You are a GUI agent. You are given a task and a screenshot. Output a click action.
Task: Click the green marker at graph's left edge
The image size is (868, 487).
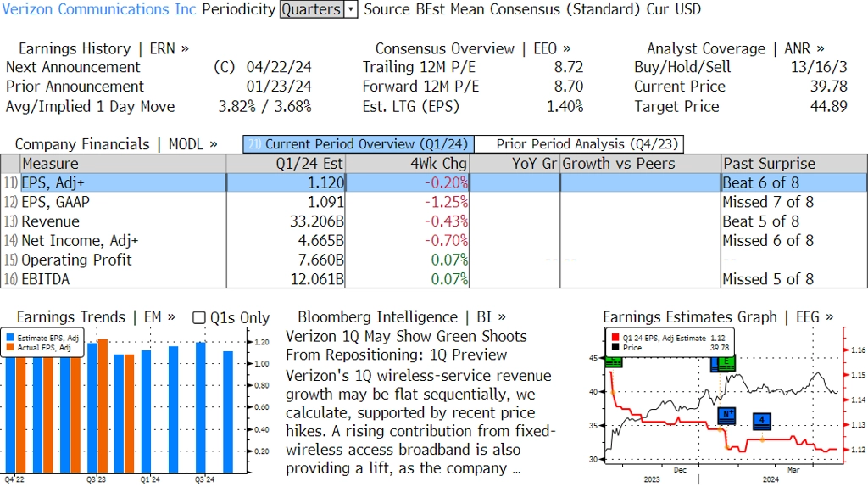[614, 362]
